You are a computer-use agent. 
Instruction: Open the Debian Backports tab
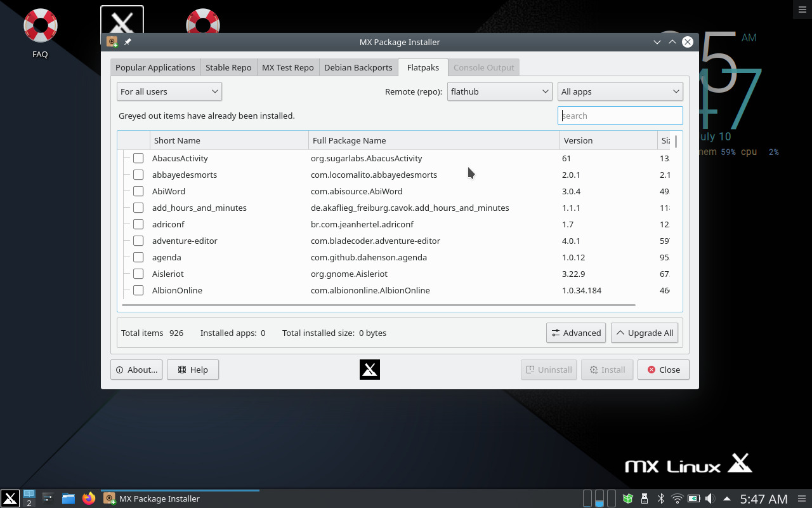(x=358, y=67)
